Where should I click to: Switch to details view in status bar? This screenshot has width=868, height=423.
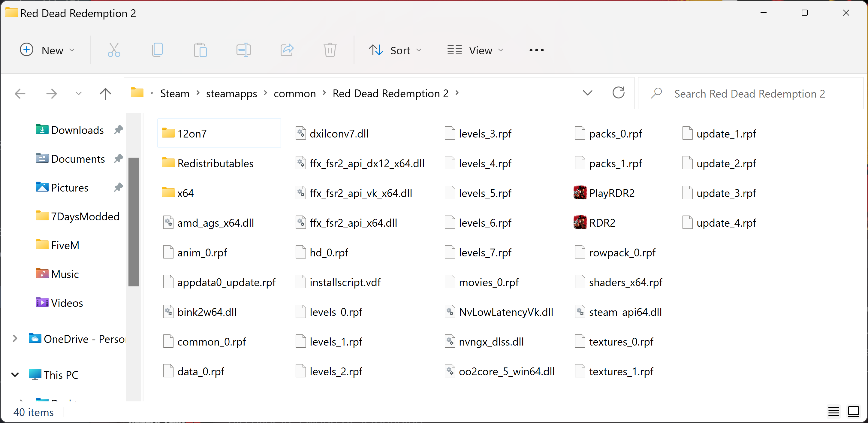coord(833,412)
